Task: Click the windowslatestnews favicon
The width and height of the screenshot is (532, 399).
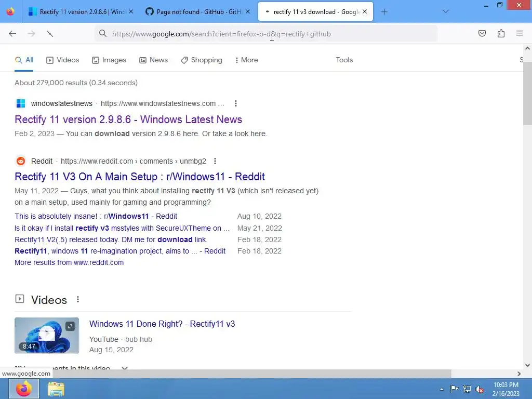Action: tap(21, 103)
